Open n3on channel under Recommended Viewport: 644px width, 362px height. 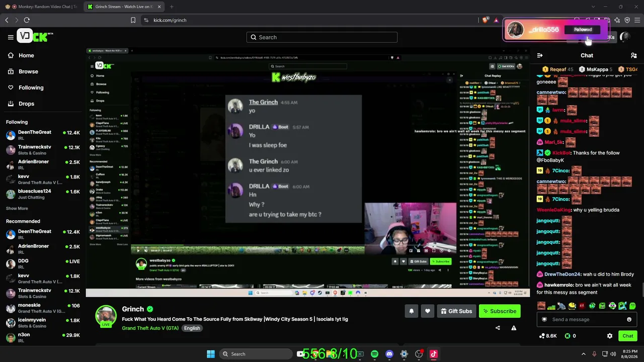[x=43, y=337]
